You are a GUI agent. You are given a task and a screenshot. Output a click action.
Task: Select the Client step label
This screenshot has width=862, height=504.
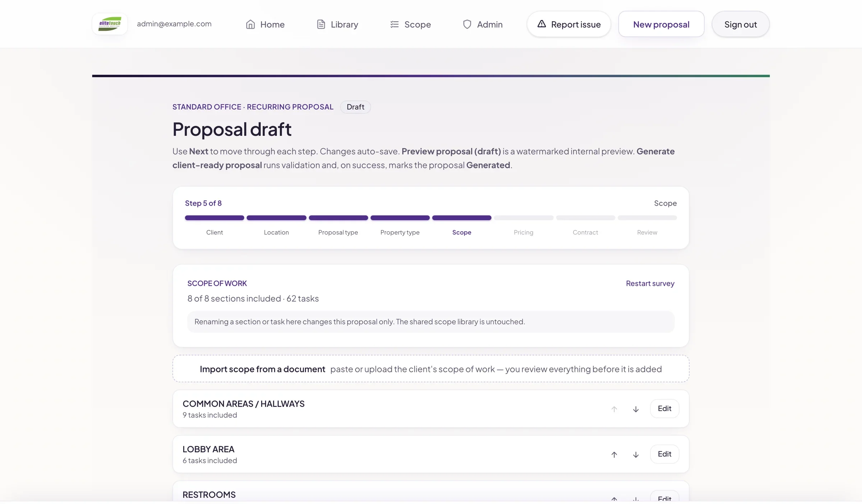[x=214, y=232]
